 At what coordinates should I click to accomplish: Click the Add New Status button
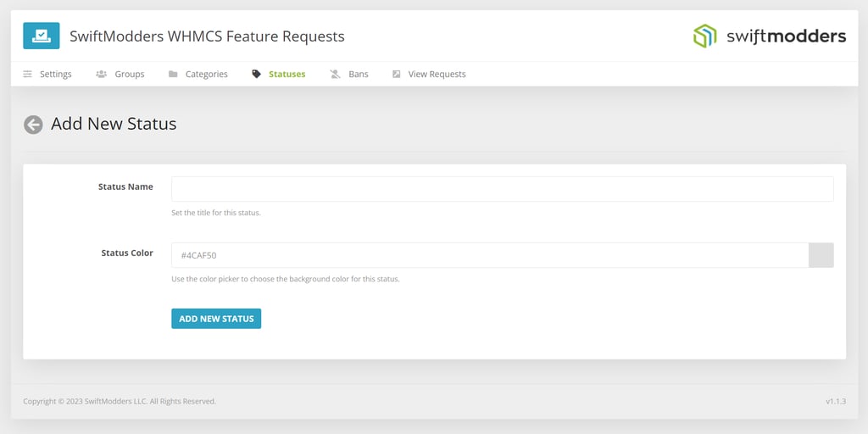point(216,319)
